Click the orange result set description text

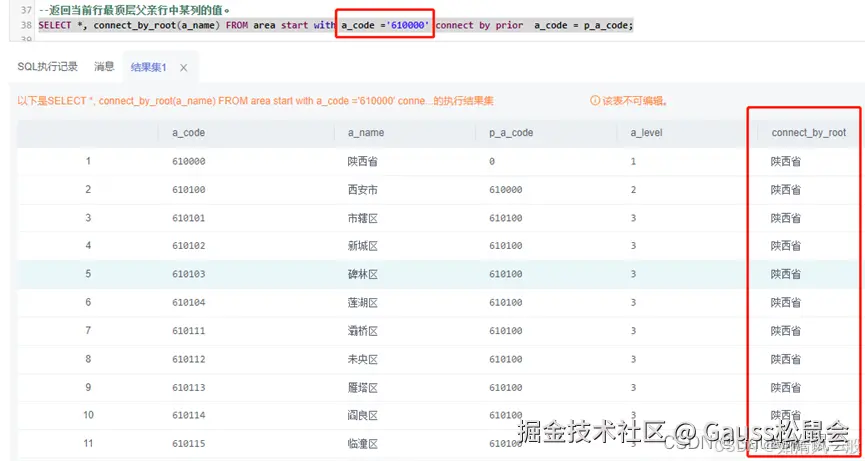point(255,101)
